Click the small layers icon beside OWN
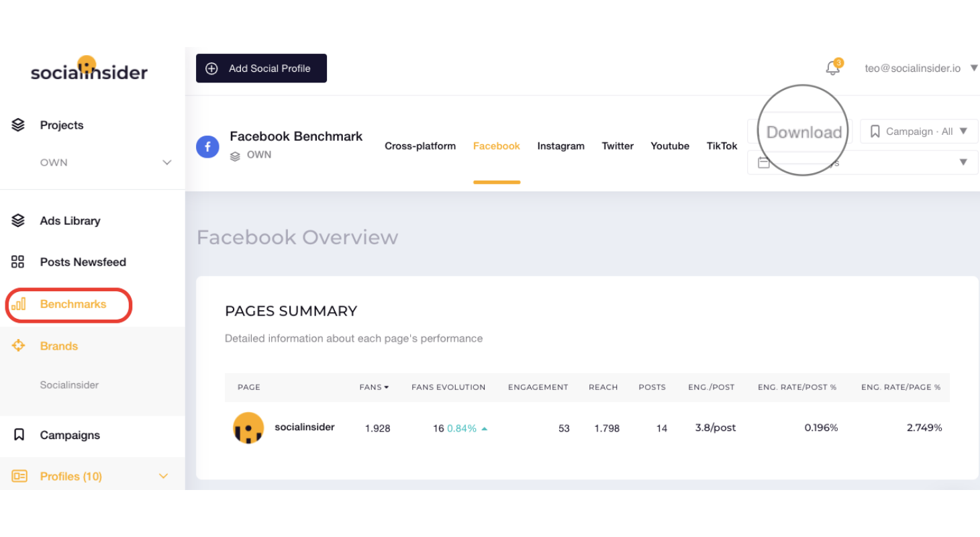Image resolution: width=980 pixels, height=537 pixels. click(235, 156)
